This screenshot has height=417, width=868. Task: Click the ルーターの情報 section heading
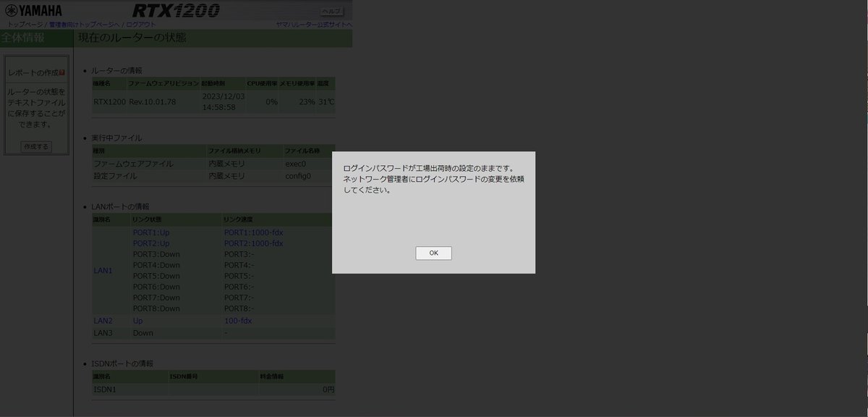click(x=116, y=70)
